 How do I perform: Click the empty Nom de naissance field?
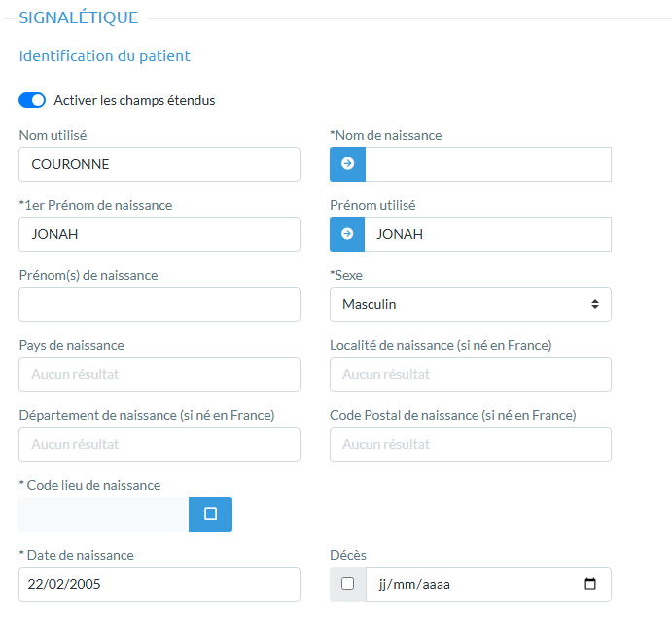487,164
